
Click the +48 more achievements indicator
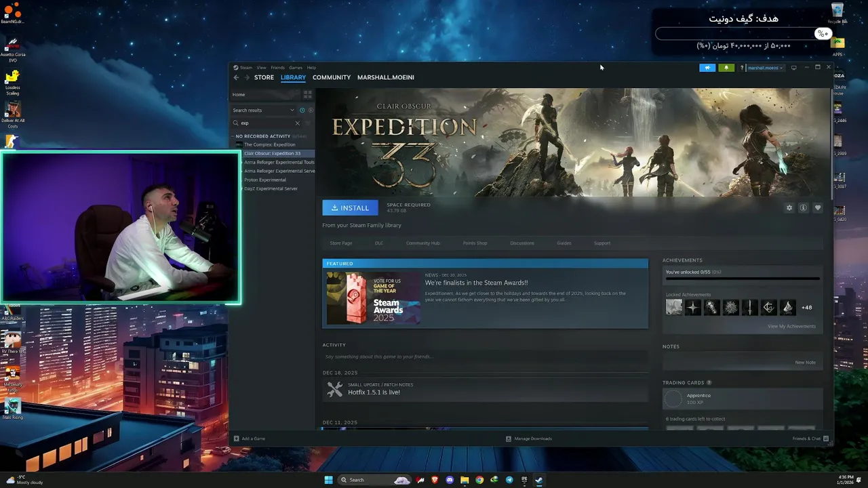pos(806,308)
